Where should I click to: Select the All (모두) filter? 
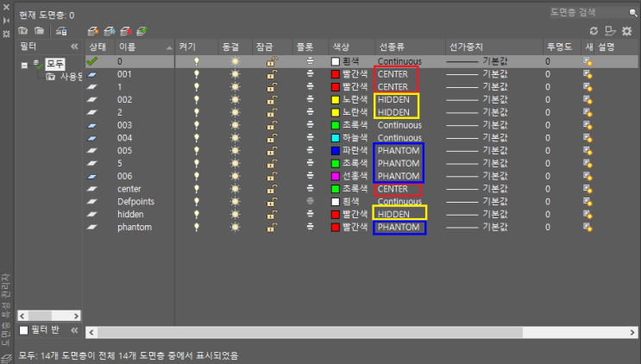(x=54, y=64)
